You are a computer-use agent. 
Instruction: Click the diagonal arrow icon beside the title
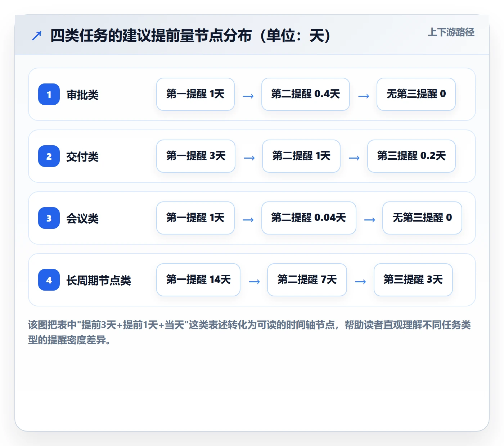[x=37, y=36]
